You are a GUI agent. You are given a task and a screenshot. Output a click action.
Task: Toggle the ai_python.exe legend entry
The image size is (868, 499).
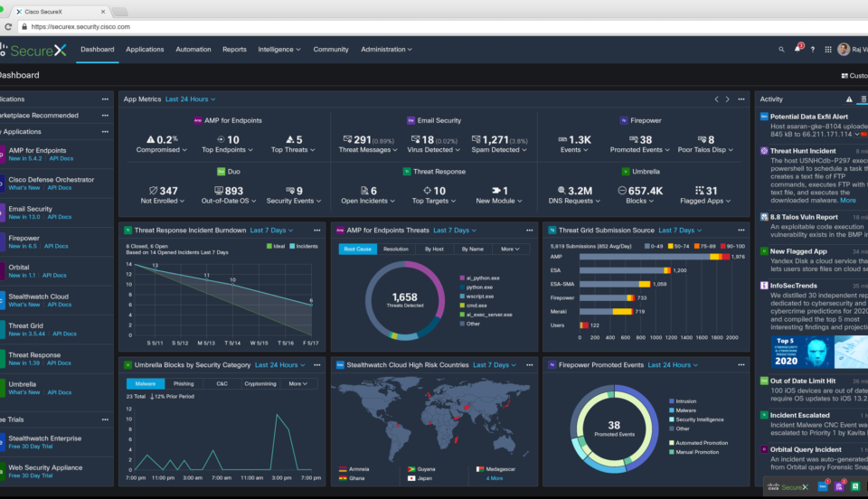coord(479,278)
